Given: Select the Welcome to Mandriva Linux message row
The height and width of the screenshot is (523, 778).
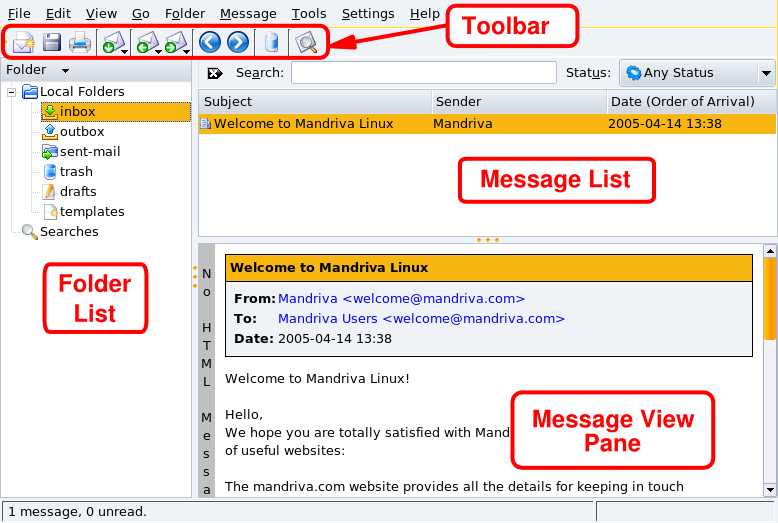Looking at the screenshot, I should 487,124.
